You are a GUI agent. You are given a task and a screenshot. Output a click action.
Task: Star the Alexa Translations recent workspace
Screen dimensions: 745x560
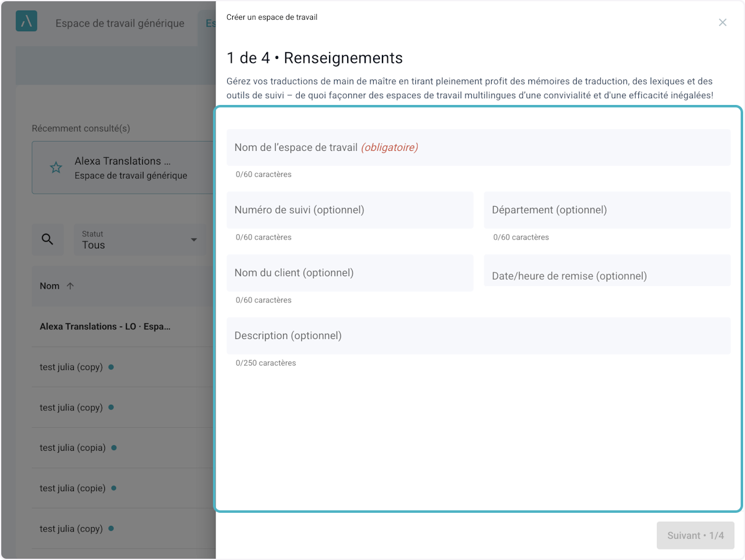56,168
